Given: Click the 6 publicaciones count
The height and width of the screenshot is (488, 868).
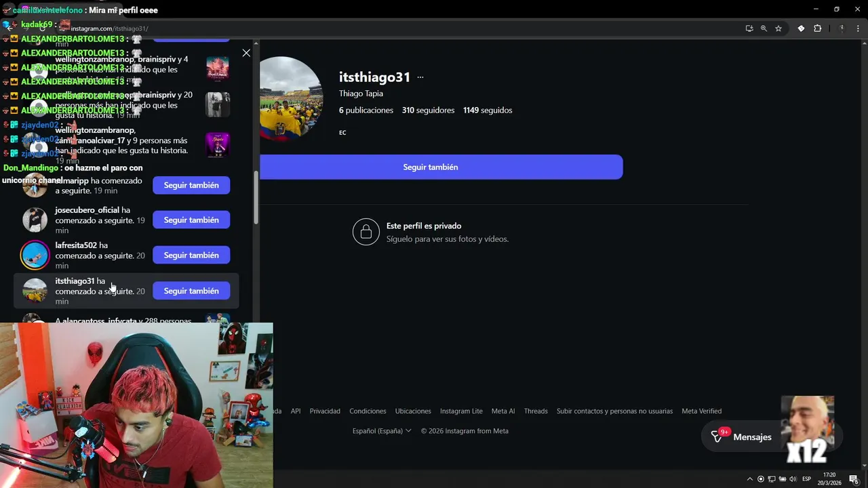Looking at the screenshot, I should [x=366, y=110].
